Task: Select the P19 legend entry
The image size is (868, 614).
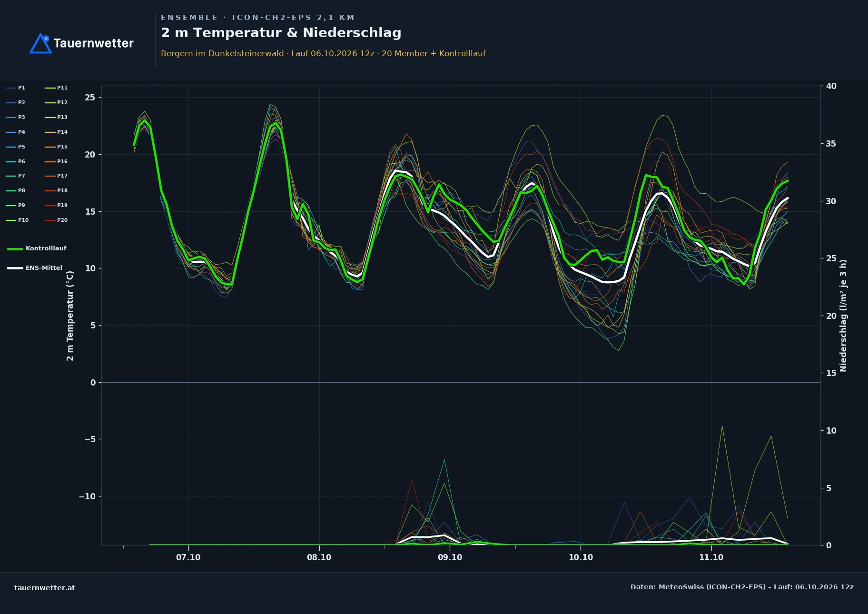Action: [56, 205]
